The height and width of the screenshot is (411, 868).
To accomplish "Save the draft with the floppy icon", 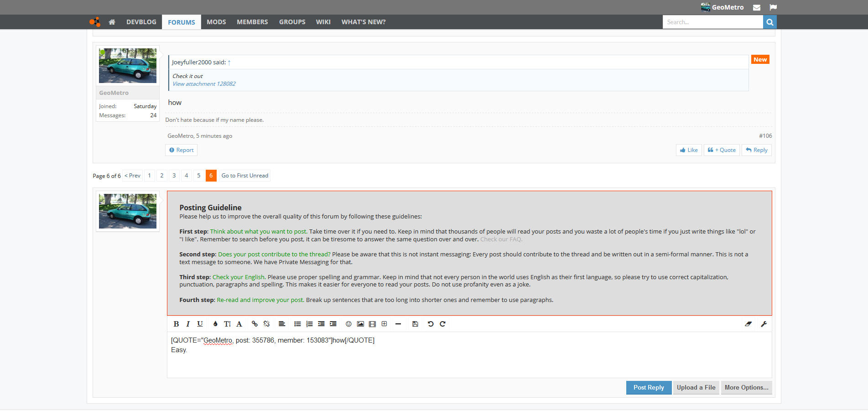I will coord(415,324).
